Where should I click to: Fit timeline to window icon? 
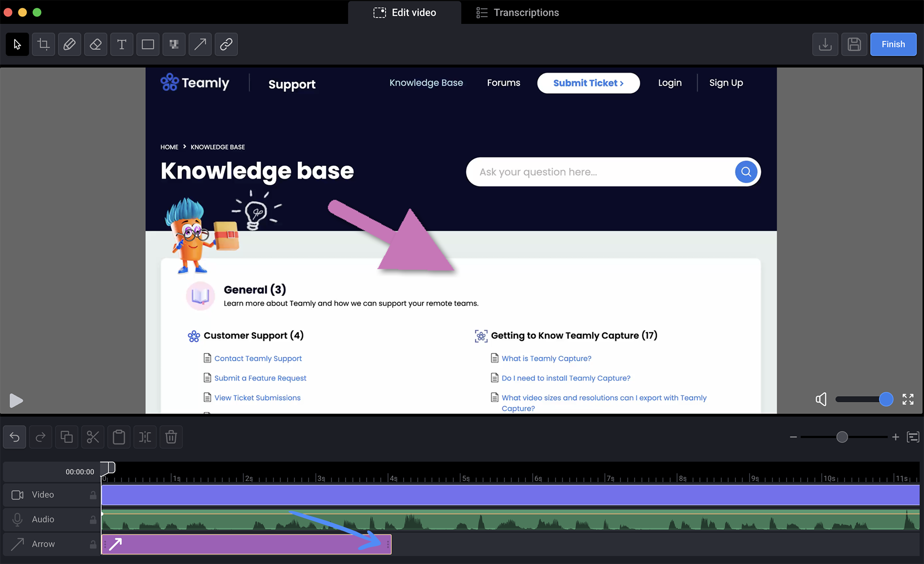point(913,437)
